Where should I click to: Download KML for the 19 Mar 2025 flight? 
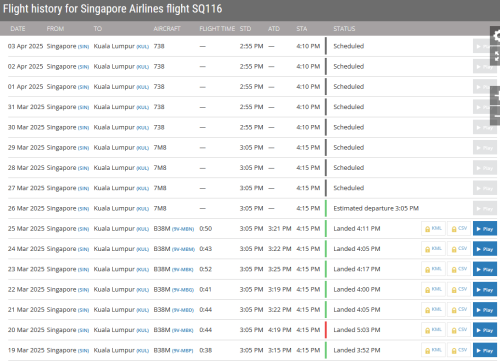[433, 350]
